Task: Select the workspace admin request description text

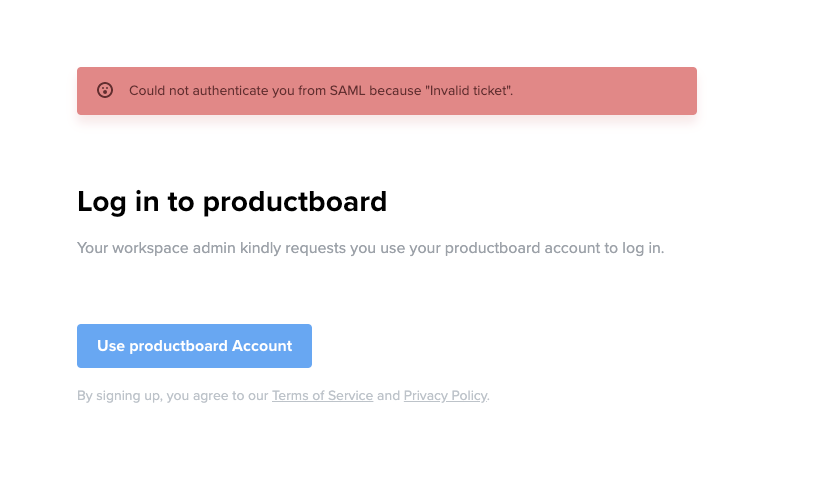Action: click(370, 248)
